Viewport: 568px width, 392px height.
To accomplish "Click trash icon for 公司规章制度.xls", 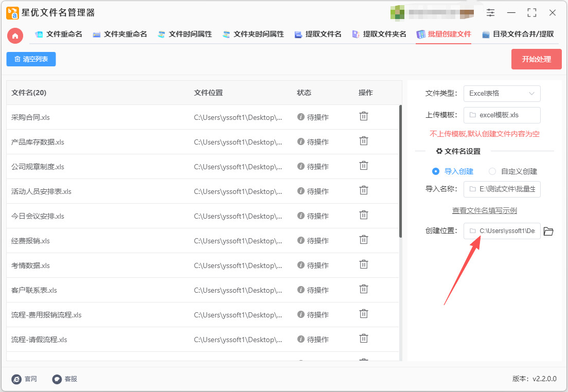I will 363,166.
